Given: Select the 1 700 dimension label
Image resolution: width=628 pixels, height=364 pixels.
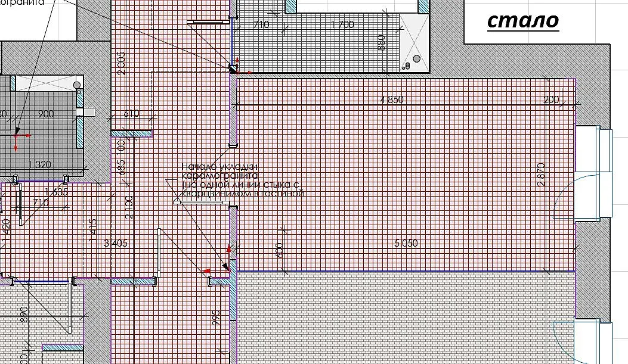Looking at the screenshot, I should 342,25.
